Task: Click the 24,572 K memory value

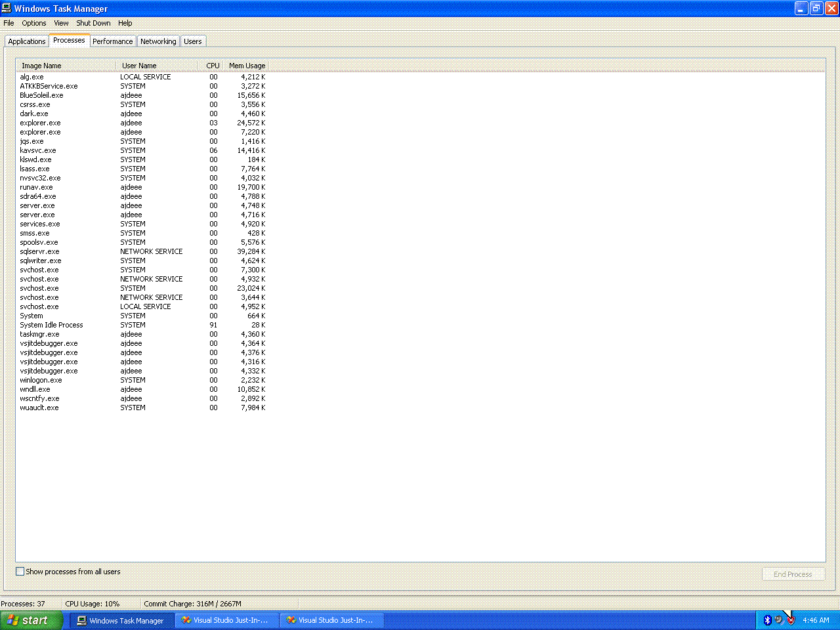Action: pyautogui.click(x=251, y=123)
